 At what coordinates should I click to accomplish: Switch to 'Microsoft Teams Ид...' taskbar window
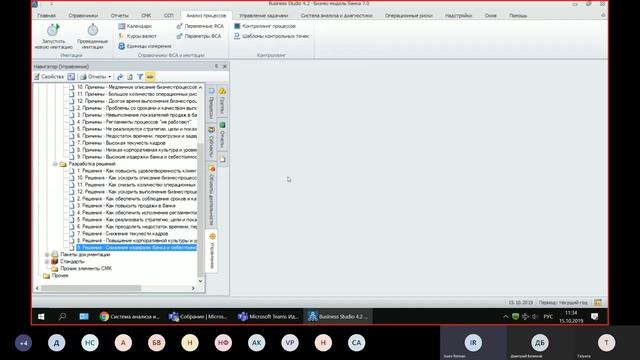pos(269,316)
